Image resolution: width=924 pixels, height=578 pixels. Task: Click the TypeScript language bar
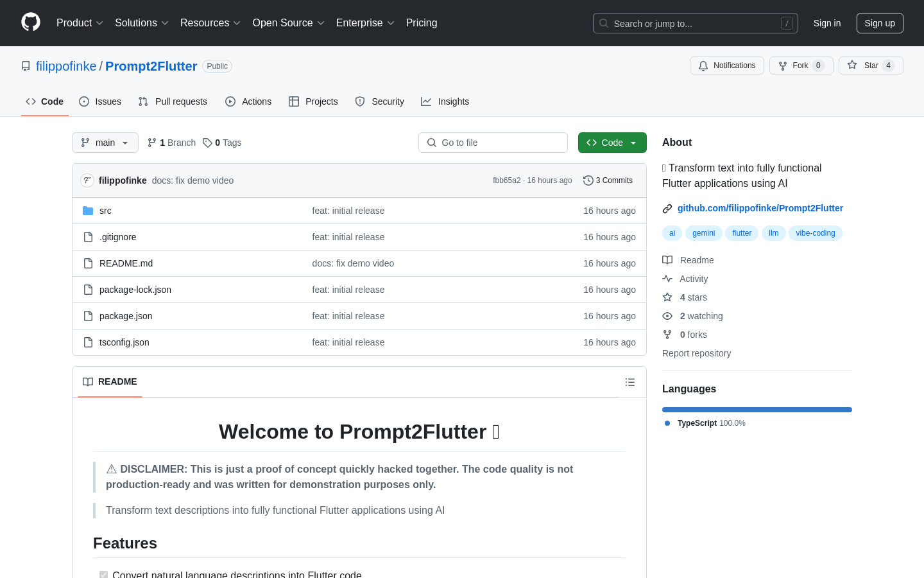click(757, 410)
